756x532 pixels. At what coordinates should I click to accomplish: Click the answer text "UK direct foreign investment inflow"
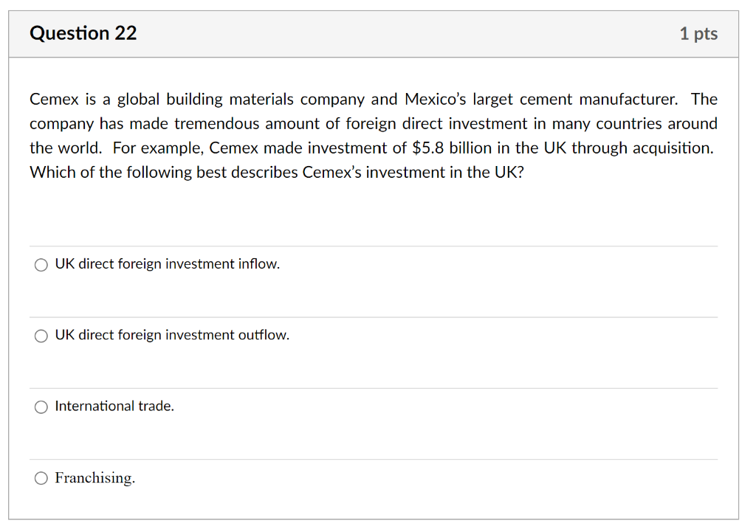pos(167,263)
